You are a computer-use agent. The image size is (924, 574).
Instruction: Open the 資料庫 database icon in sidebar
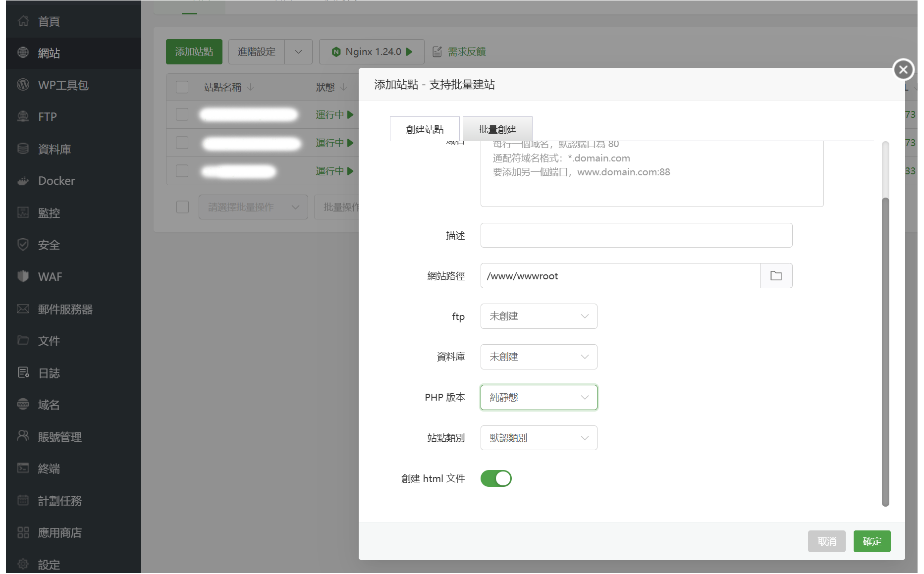[x=23, y=149]
